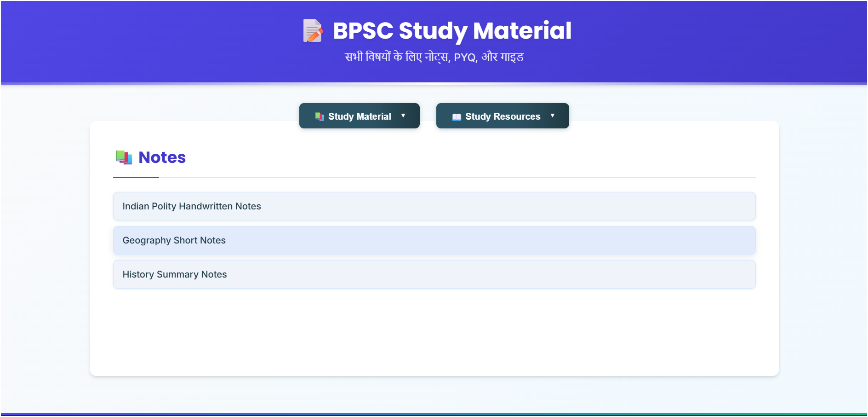This screenshot has height=417, width=868.
Task: Click the Hindi subtitle under the page title
Action: [434, 56]
